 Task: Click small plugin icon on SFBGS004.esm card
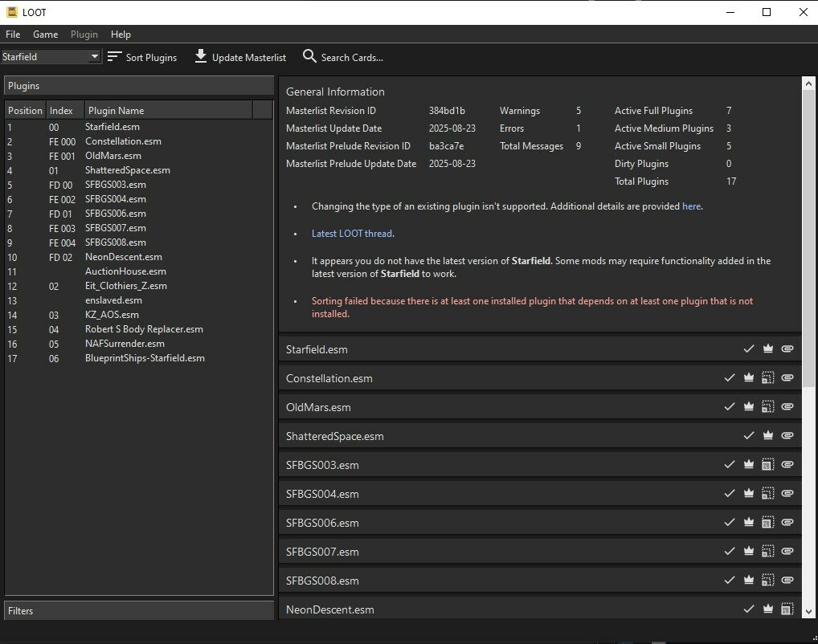tap(768, 493)
